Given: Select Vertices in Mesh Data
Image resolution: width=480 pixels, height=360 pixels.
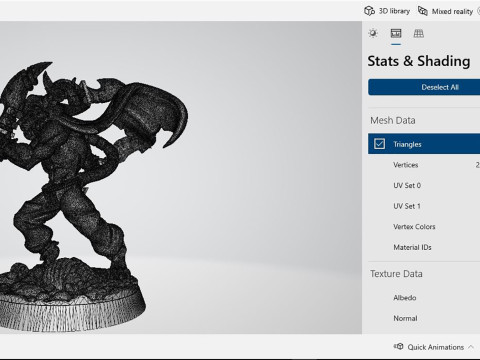Looking at the screenshot, I should click(x=405, y=165).
